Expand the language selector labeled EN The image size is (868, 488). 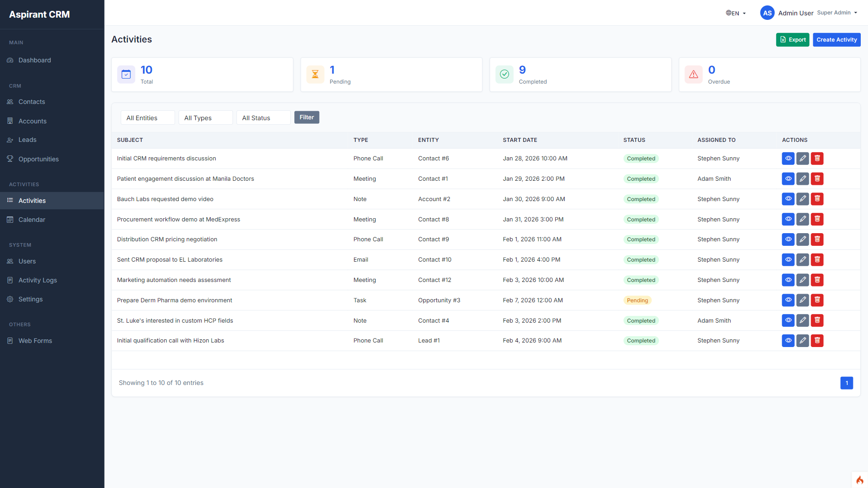pos(736,13)
